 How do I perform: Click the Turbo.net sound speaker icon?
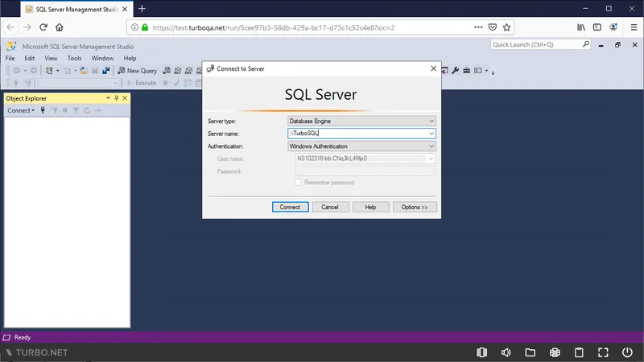click(506, 352)
